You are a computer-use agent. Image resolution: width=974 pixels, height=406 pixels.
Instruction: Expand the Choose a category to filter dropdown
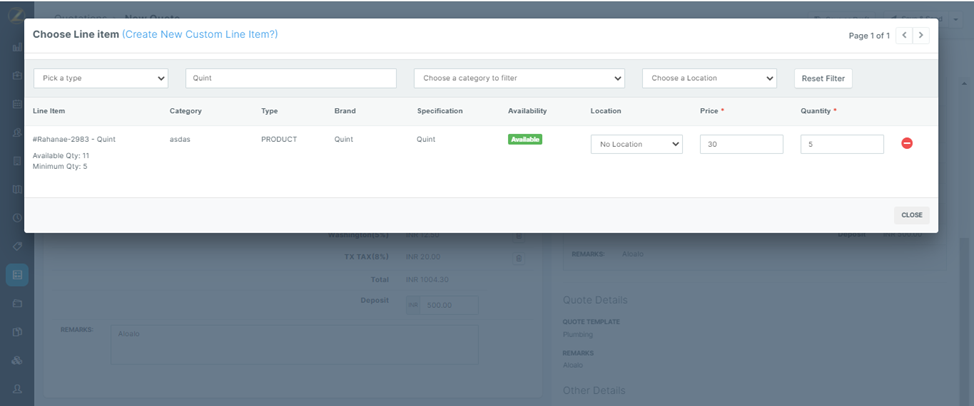coord(519,78)
